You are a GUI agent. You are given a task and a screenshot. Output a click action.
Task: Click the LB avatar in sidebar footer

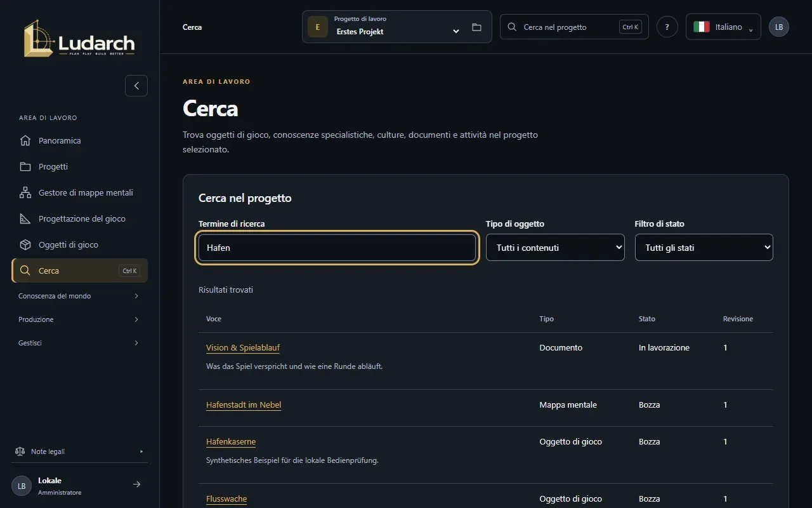22,486
